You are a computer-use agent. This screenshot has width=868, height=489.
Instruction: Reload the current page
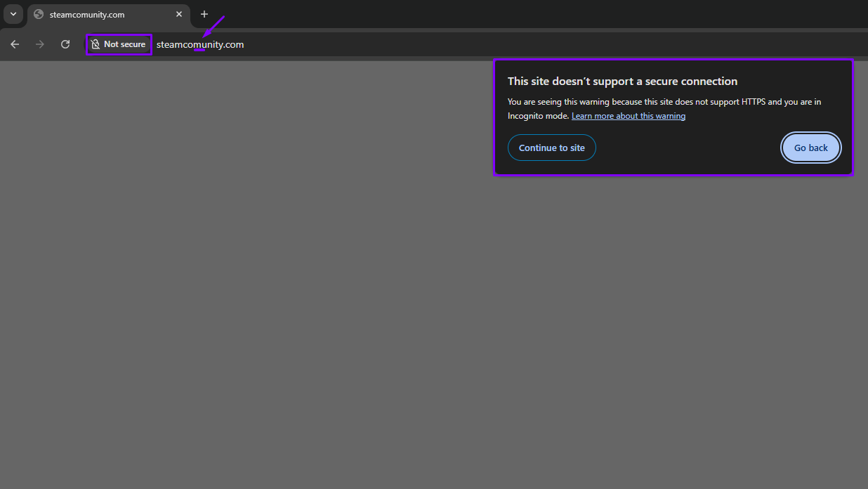(x=65, y=44)
